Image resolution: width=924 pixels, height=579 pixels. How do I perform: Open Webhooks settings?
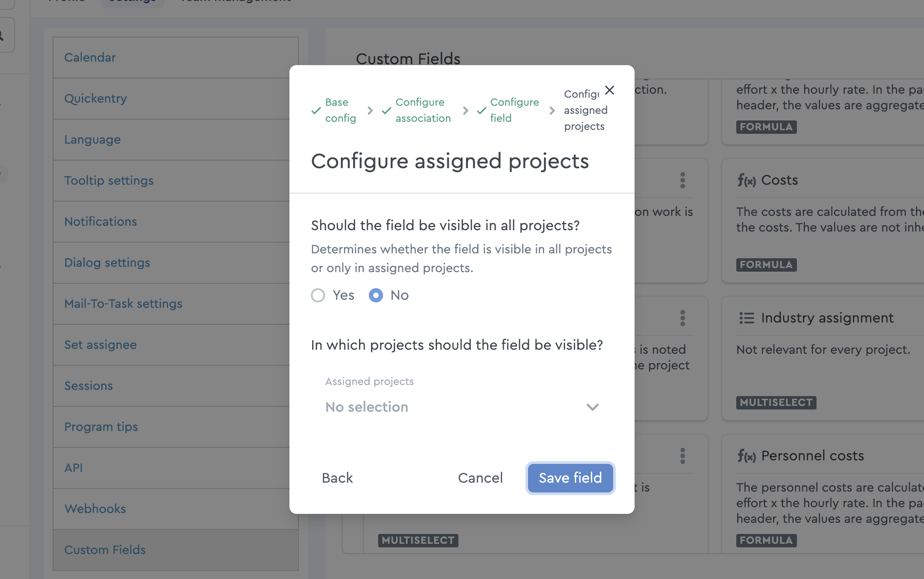(x=176, y=509)
